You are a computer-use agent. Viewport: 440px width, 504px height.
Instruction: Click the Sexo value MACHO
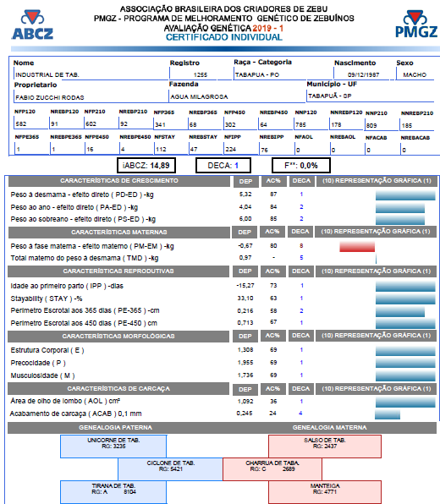415,75
